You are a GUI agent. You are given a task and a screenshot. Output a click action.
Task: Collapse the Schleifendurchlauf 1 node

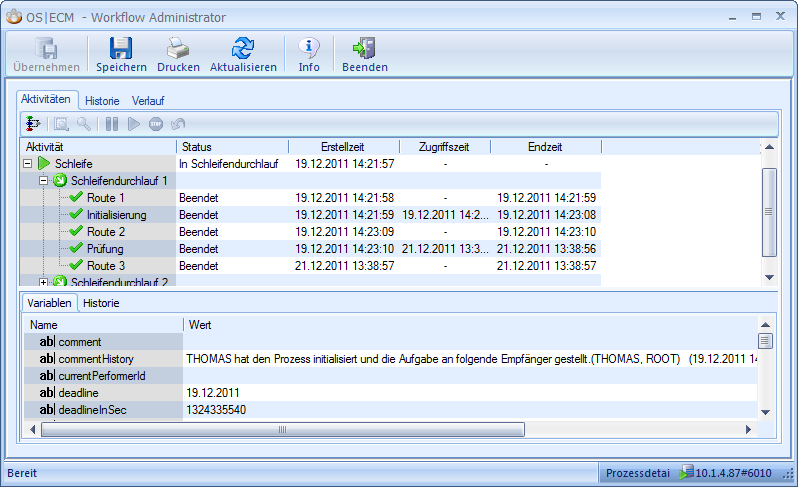pos(43,180)
